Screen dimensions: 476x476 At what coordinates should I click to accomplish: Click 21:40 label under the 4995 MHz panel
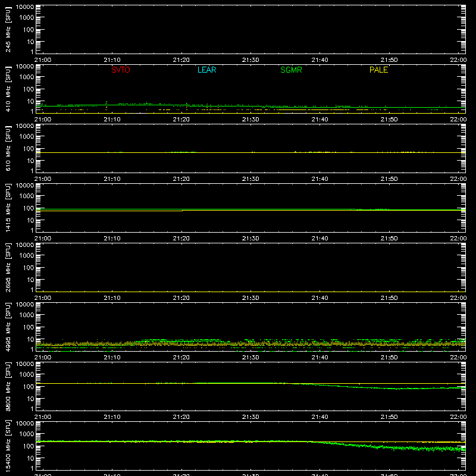tap(320, 358)
